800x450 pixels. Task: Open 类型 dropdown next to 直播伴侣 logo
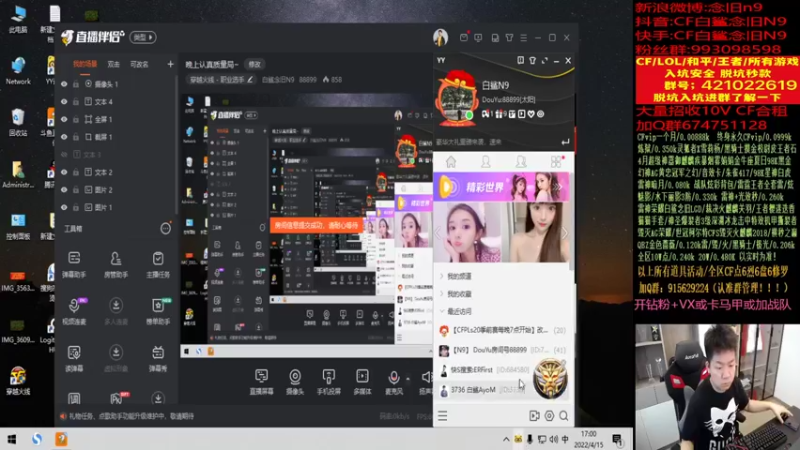tap(143, 37)
